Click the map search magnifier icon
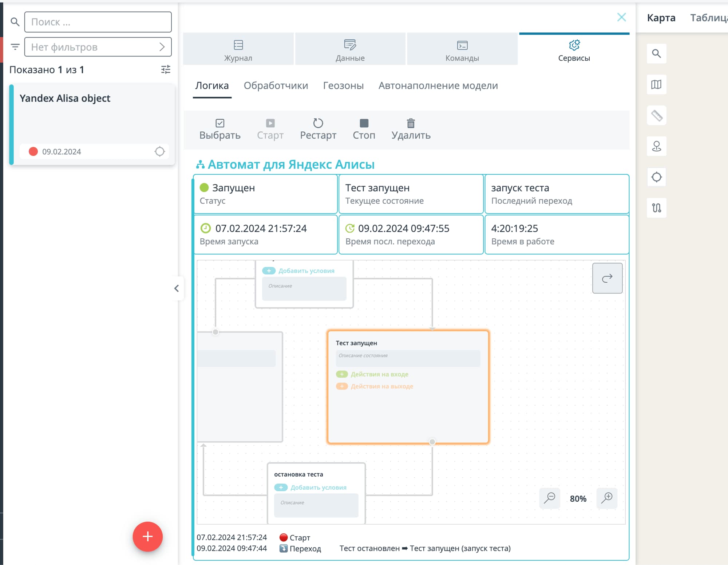The height and width of the screenshot is (565, 728). 656,54
